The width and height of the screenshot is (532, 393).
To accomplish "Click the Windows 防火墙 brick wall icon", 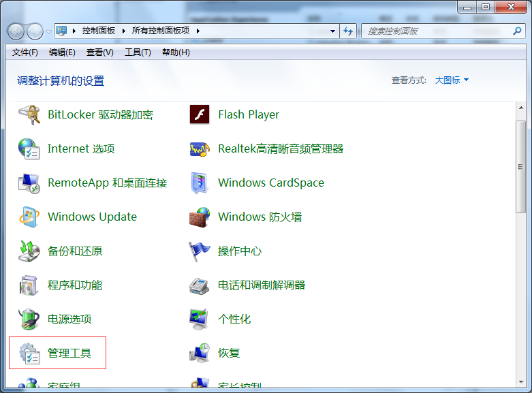I will tap(200, 217).
